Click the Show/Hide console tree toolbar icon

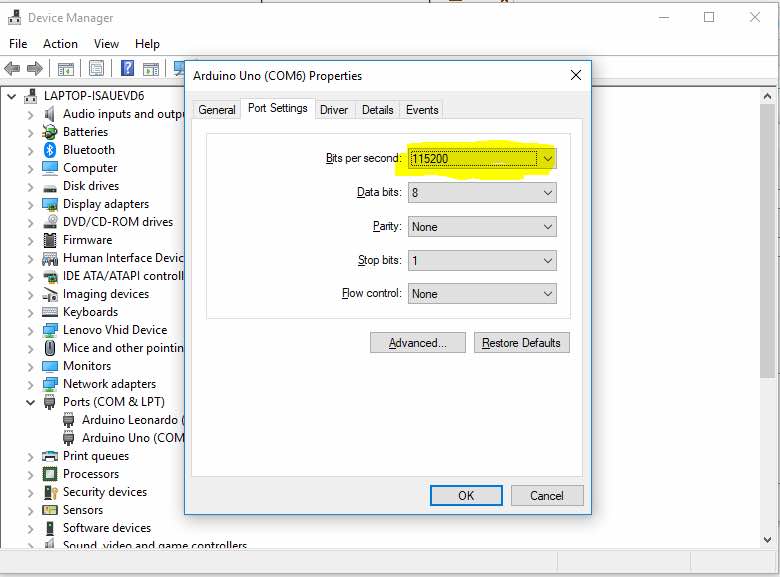[x=66, y=69]
